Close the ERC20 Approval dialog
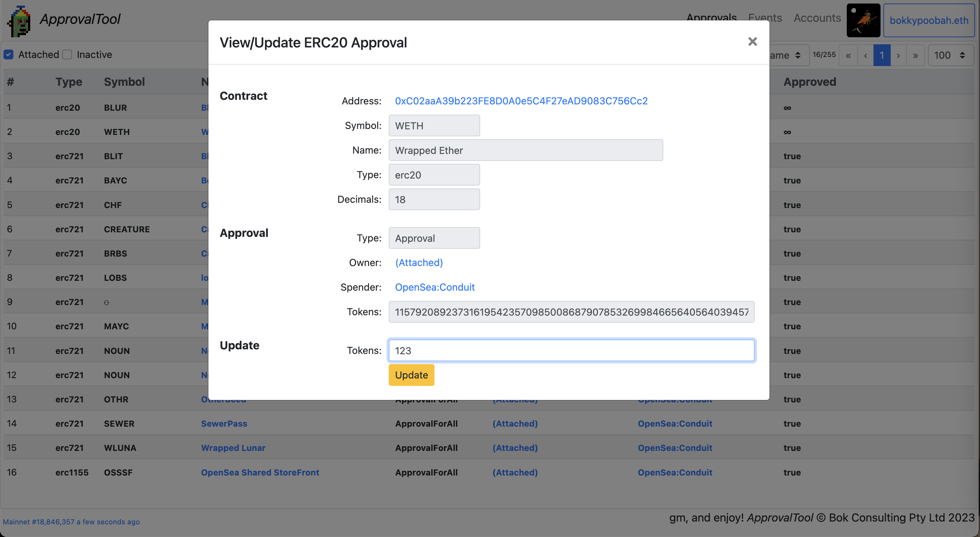 click(752, 41)
